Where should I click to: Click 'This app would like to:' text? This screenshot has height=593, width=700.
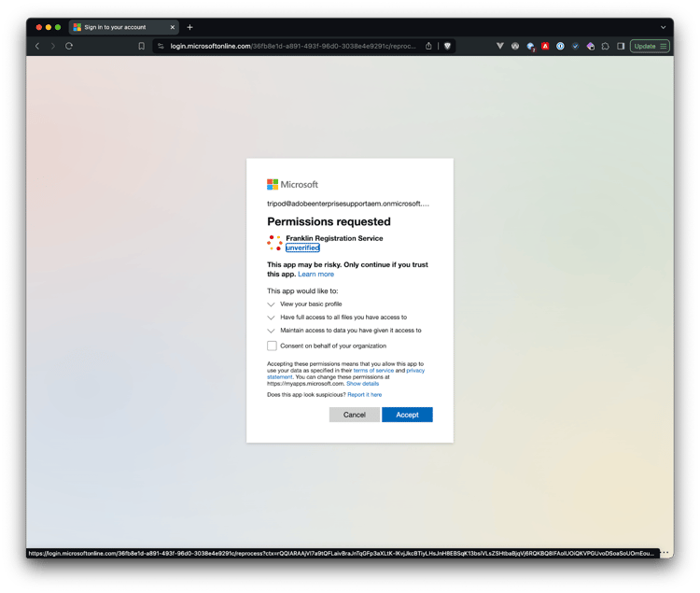point(302,291)
